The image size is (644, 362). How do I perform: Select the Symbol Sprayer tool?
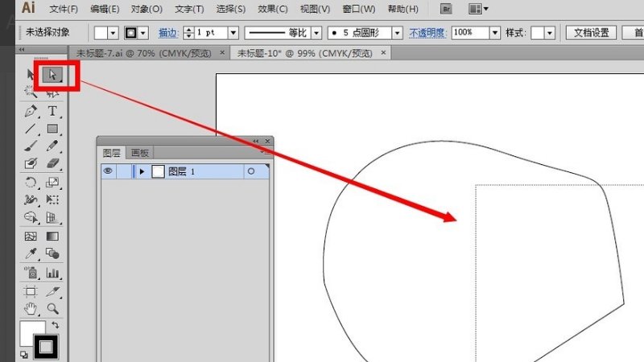(x=31, y=273)
